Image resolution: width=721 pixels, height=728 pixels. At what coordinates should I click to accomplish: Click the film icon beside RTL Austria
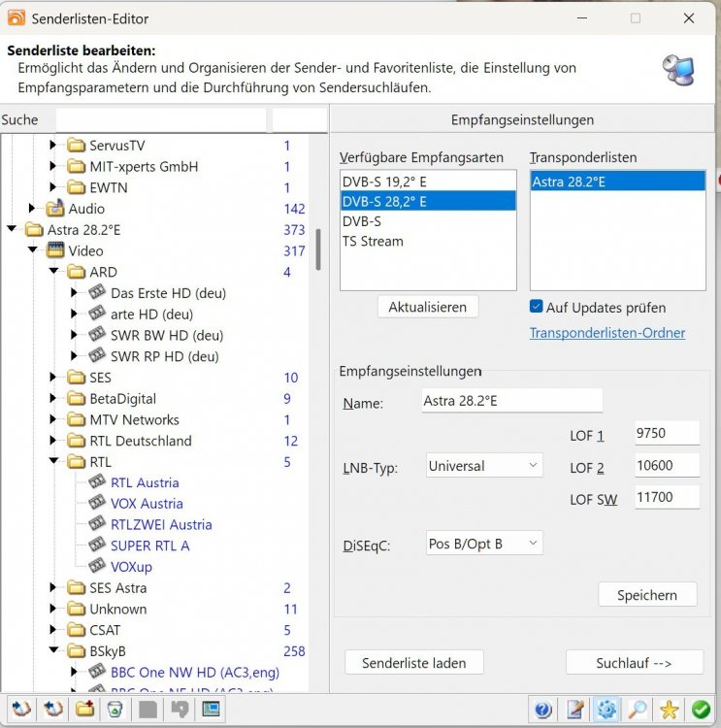[x=97, y=481]
